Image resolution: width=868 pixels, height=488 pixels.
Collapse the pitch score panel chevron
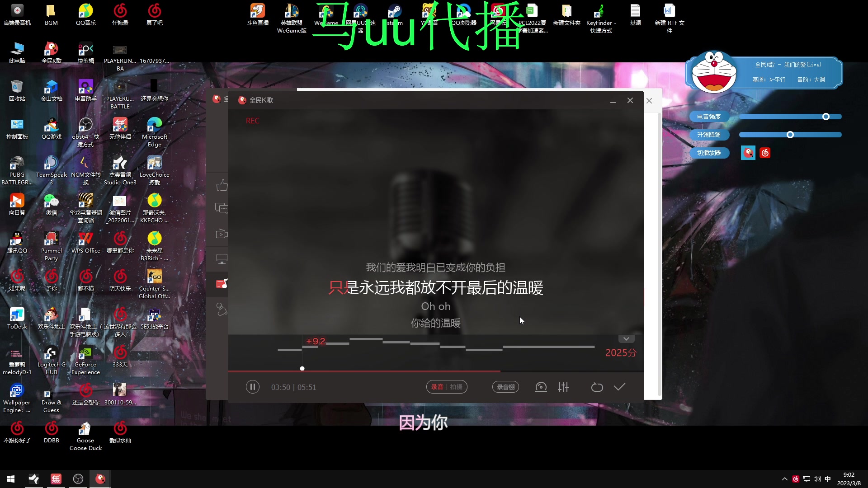(x=626, y=339)
